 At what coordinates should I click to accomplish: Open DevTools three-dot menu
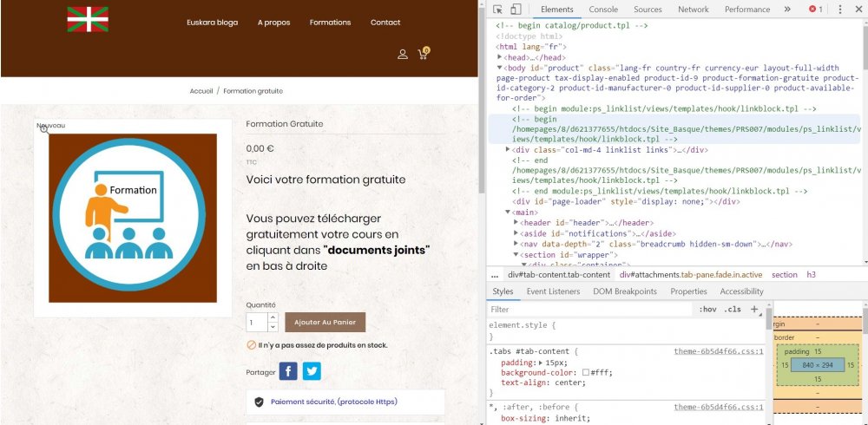pos(839,10)
